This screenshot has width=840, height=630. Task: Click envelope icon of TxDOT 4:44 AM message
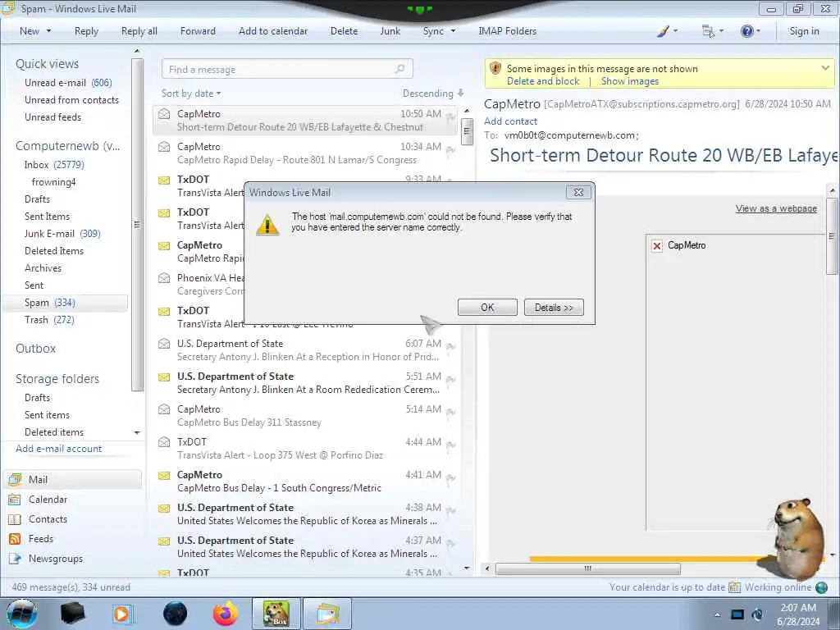(x=164, y=442)
